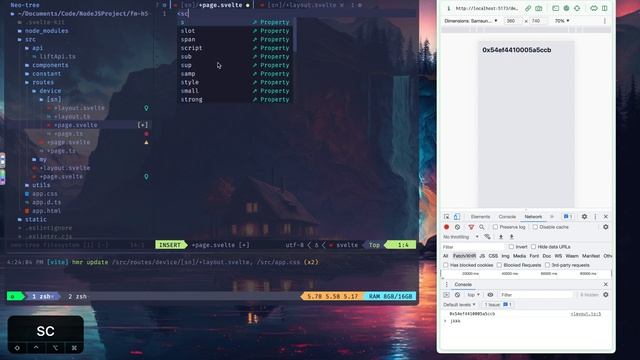
Task: Click the import HAR upload arrow icon
Action: point(501,237)
